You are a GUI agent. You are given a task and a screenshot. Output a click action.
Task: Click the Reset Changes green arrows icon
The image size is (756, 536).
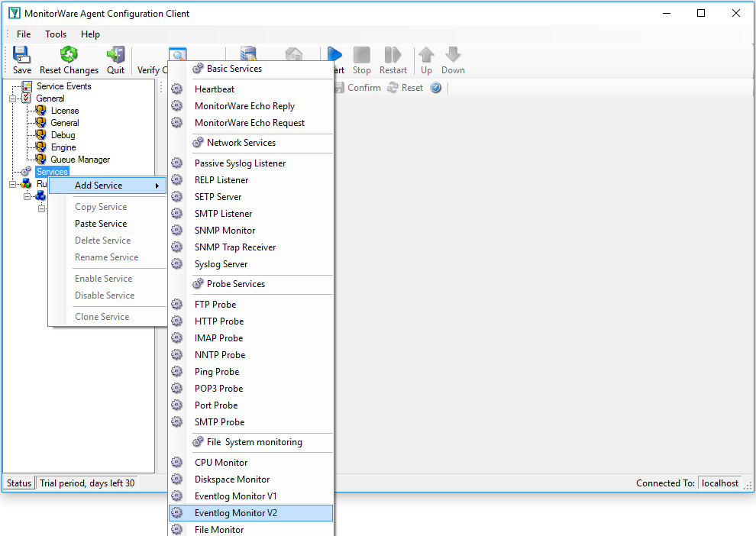pos(69,55)
